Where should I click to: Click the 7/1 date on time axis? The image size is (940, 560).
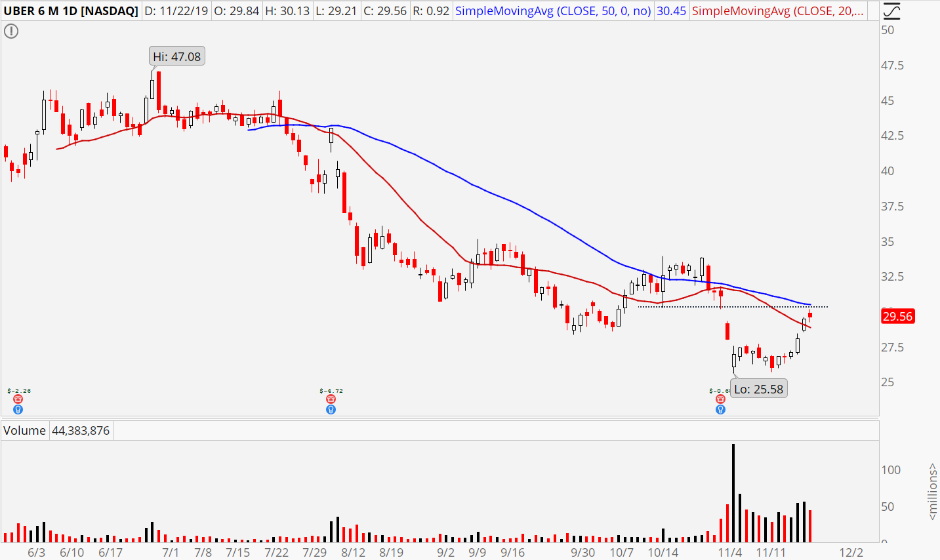171,552
